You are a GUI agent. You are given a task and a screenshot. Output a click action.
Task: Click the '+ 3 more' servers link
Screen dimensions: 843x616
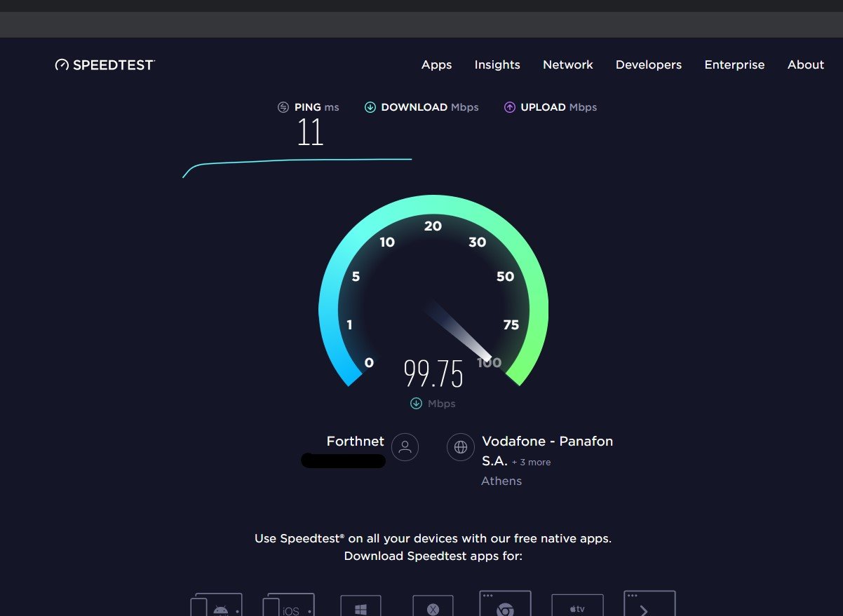pos(531,463)
